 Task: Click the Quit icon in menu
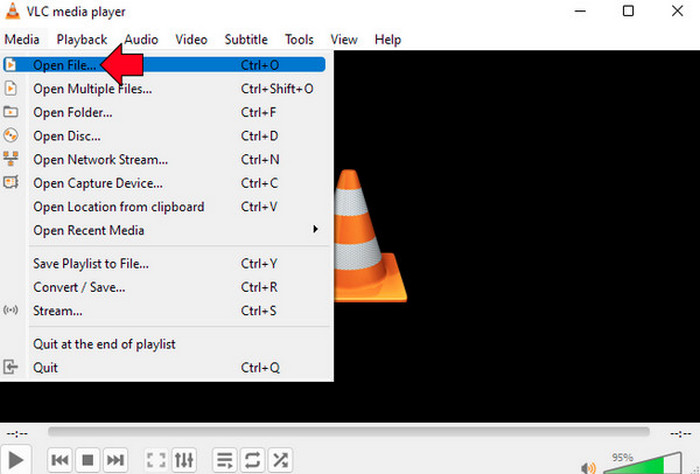[x=12, y=367]
